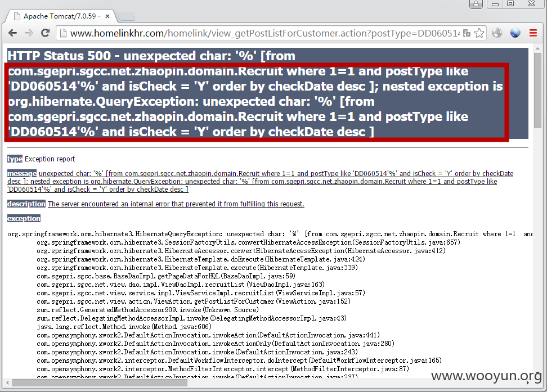Go forward to the next page
547x392 pixels.
tap(29, 33)
